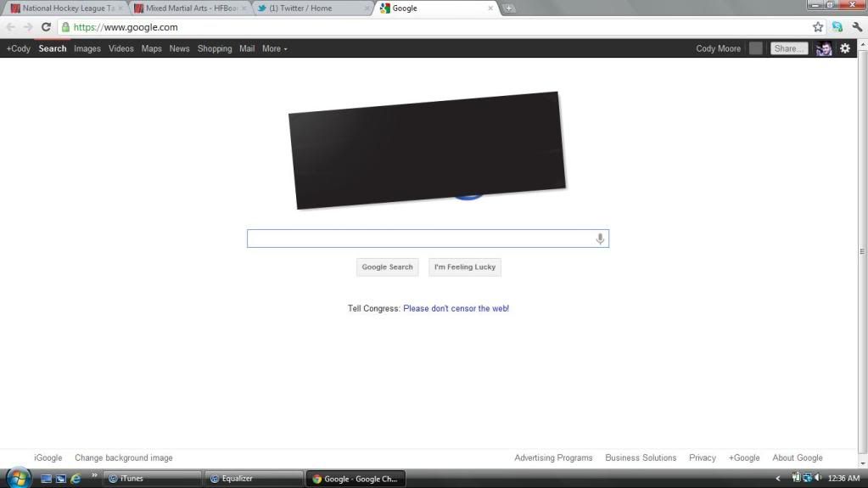Viewport: 868px width, 488px height.
Task: Open +Google footer link
Action: click(744, 458)
